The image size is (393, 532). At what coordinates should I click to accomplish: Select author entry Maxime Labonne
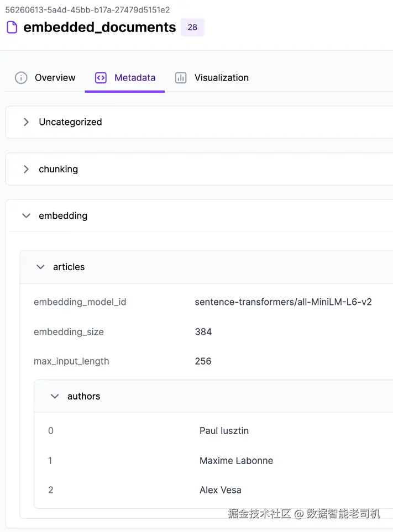click(236, 461)
